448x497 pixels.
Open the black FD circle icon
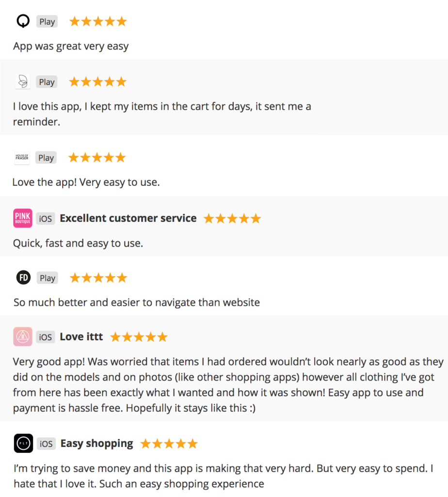click(23, 277)
